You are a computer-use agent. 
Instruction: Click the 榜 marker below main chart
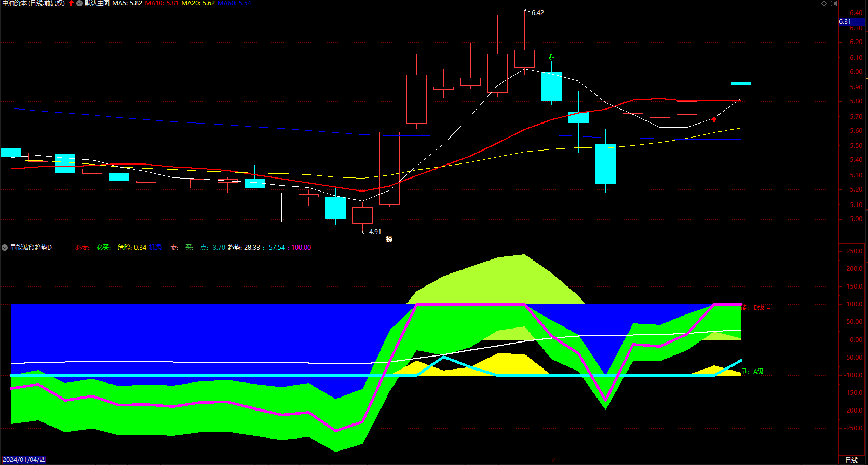(389, 239)
